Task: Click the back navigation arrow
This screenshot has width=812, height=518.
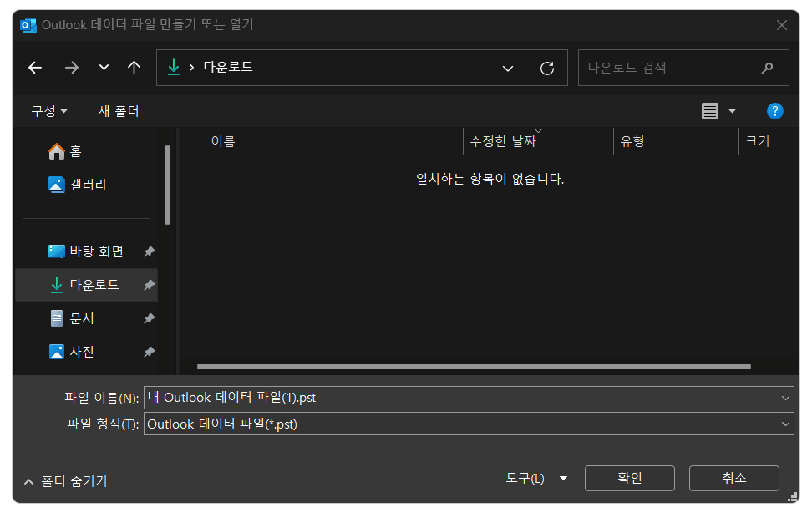Action: (35, 68)
